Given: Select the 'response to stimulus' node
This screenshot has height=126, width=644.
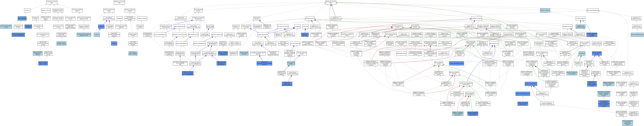Looking at the screenshot, I should (x=257, y=18).
